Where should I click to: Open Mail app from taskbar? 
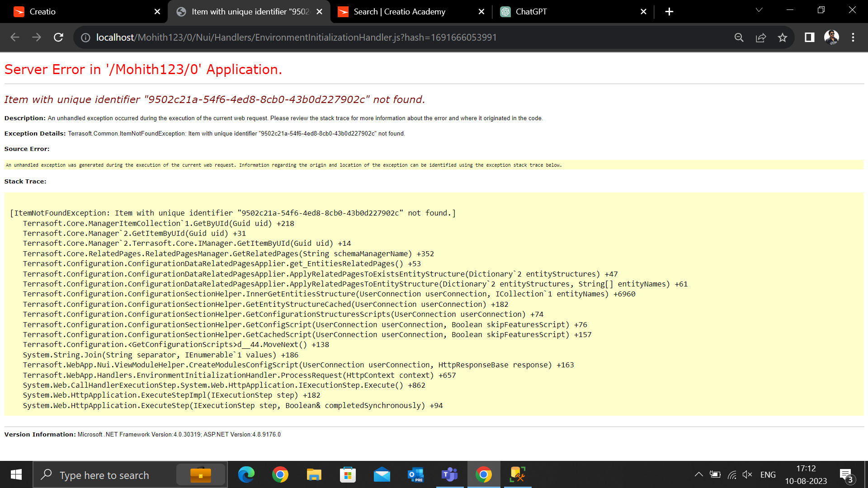click(x=382, y=475)
